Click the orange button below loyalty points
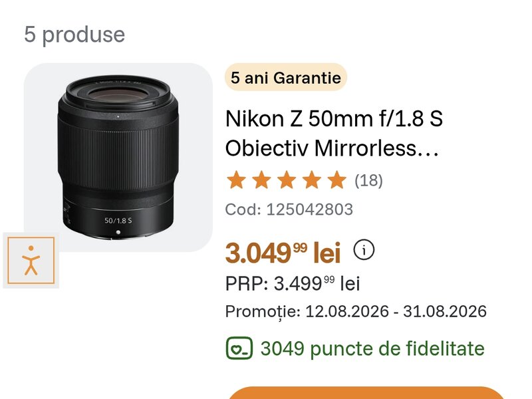Screen dimensions: 532x399 pos(366,392)
